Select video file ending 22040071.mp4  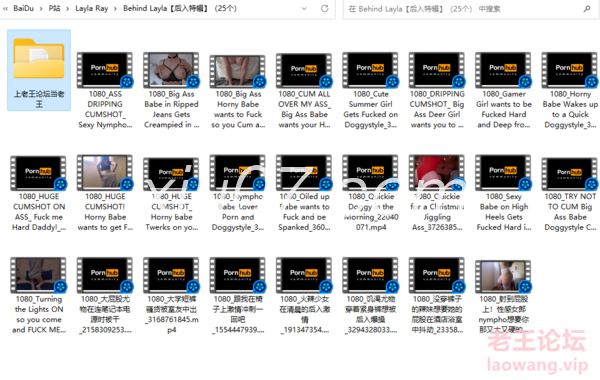(370, 193)
